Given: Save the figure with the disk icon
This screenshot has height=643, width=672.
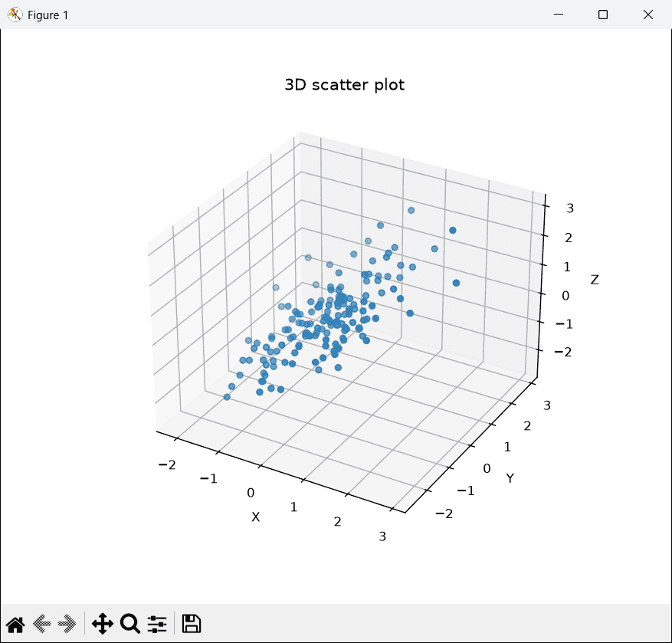Looking at the screenshot, I should pyautogui.click(x=191, y=624).
